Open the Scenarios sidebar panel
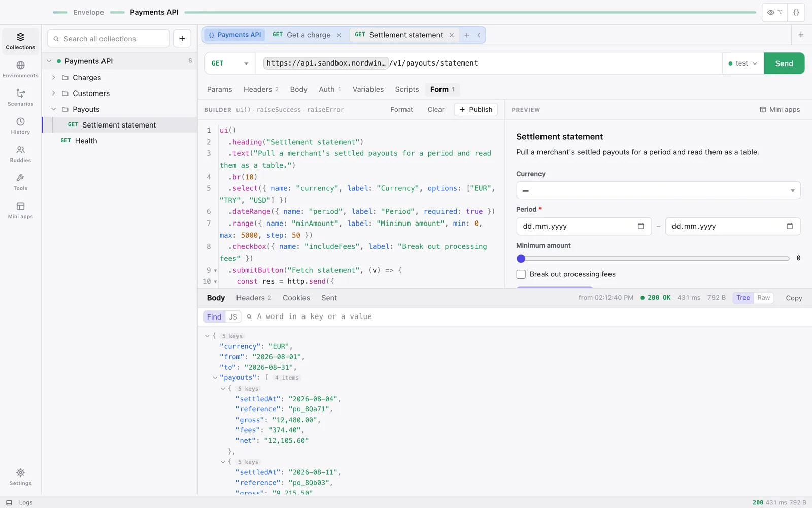This screenshot has height=508, width=812. click(20, 98)
